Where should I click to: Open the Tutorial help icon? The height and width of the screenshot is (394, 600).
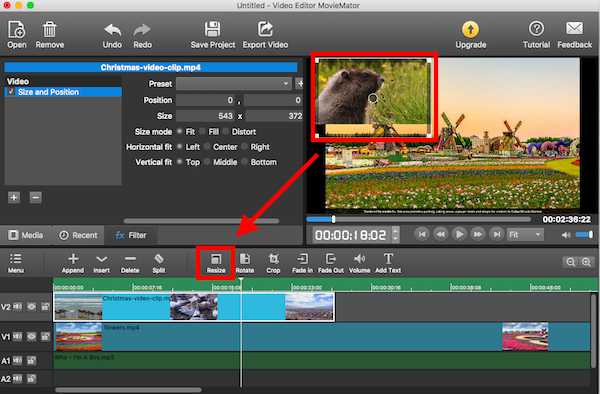pyautogui.click(x=536, y=34)
